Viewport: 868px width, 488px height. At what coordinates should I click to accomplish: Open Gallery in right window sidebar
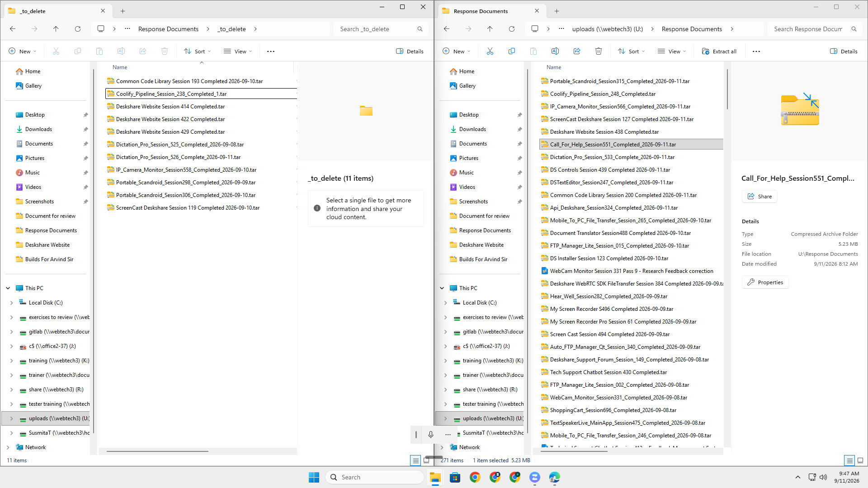pos(467,86)
